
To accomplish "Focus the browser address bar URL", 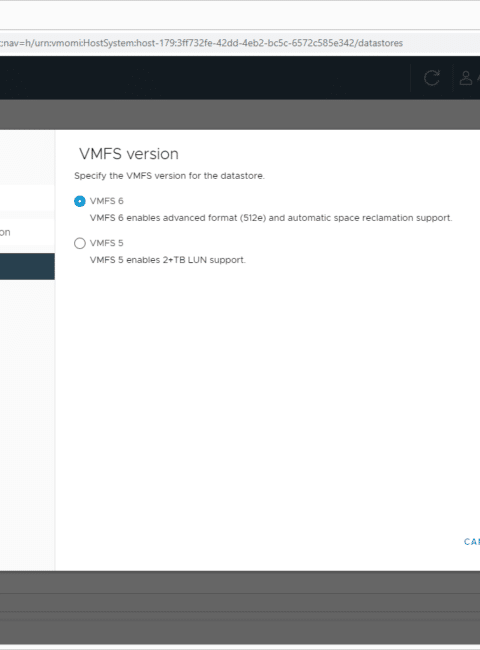I will click(201, 43).
